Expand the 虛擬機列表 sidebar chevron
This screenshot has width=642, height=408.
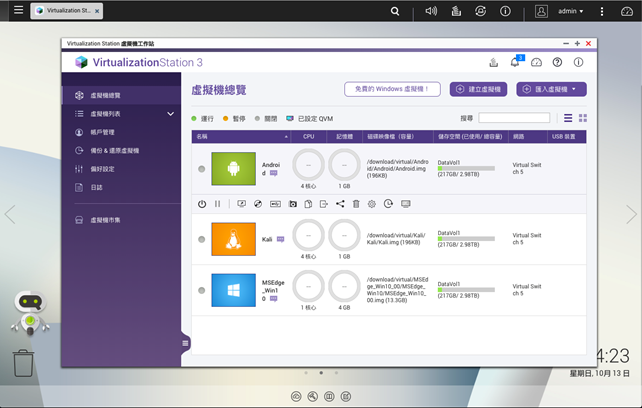point(170,114)
